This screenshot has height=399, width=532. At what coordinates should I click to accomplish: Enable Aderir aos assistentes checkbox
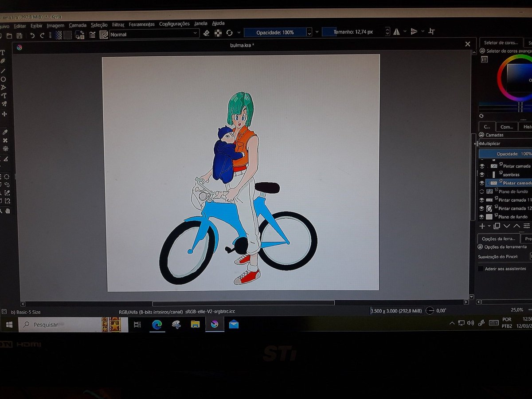coord(481,269)
